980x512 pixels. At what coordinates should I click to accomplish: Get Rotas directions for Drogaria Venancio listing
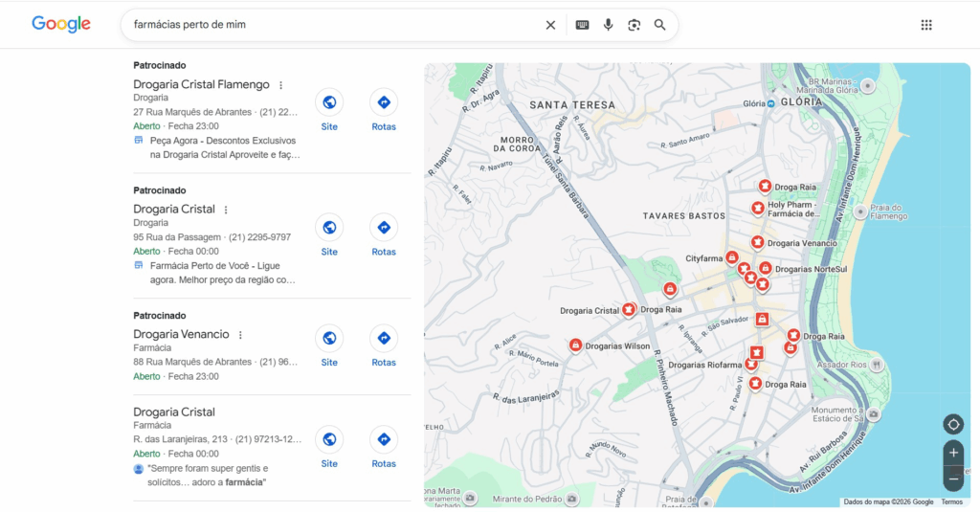click(x=384, y=338)
